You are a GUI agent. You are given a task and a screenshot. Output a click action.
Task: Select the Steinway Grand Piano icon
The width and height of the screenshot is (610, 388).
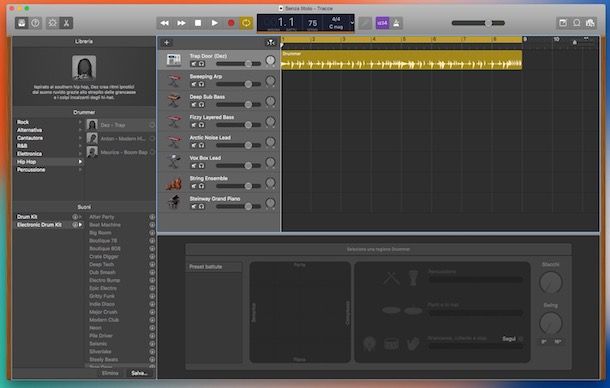[x=174, y=203]
